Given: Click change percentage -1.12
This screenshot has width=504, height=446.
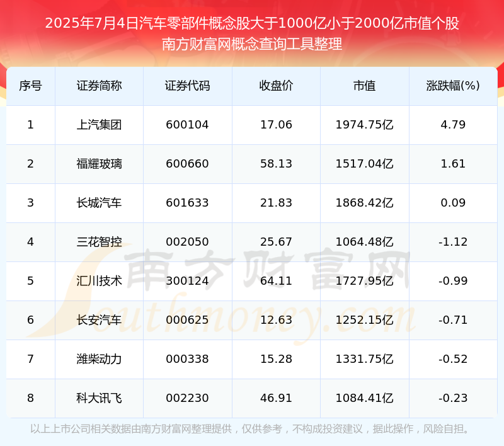Looking at the screenshot, I should pos(453,242).
